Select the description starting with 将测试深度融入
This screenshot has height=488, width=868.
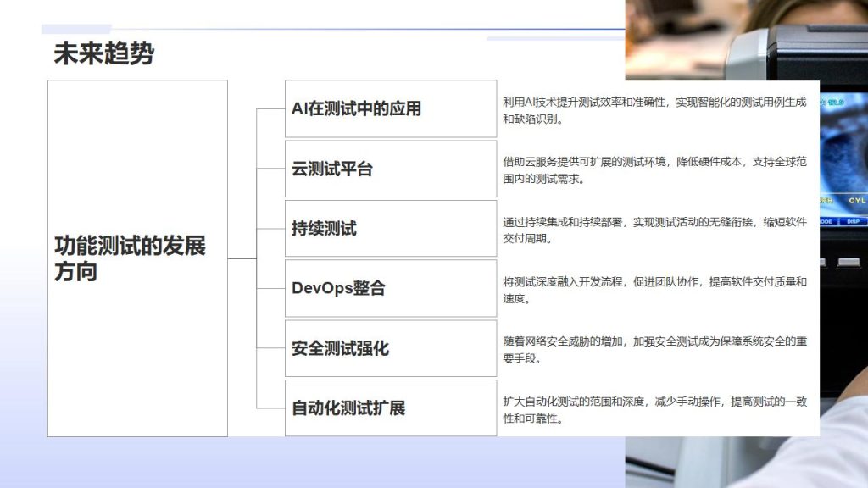pos(654,290)
